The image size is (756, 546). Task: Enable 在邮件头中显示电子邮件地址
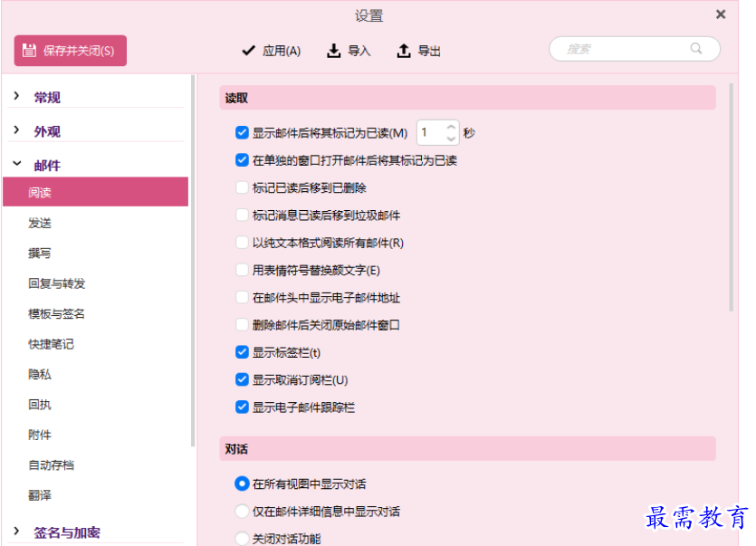[x=242, y=298]
